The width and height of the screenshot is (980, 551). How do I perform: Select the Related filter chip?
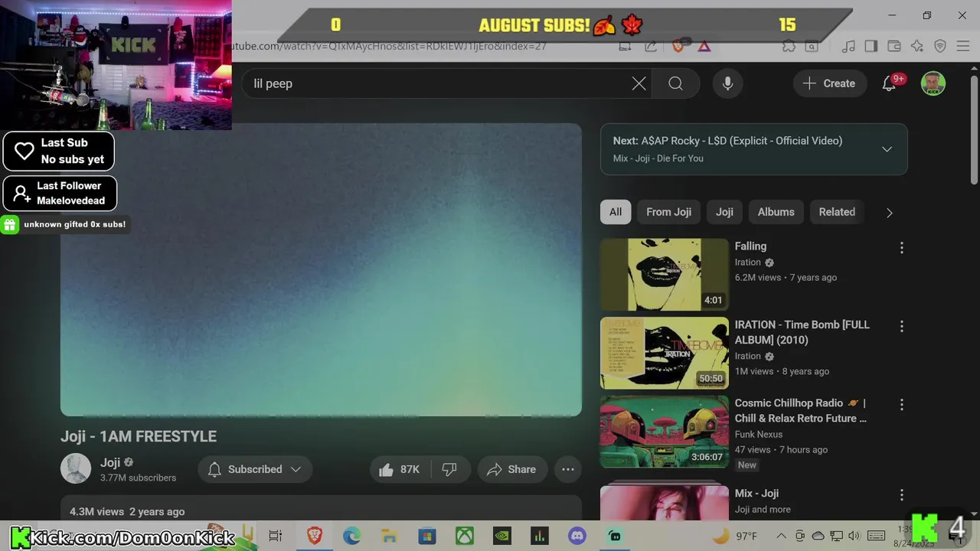click(x=837, y=212)
